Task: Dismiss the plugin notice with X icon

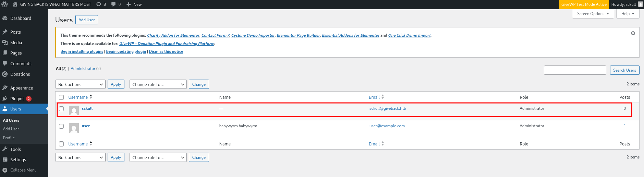Action: point(633,33)
